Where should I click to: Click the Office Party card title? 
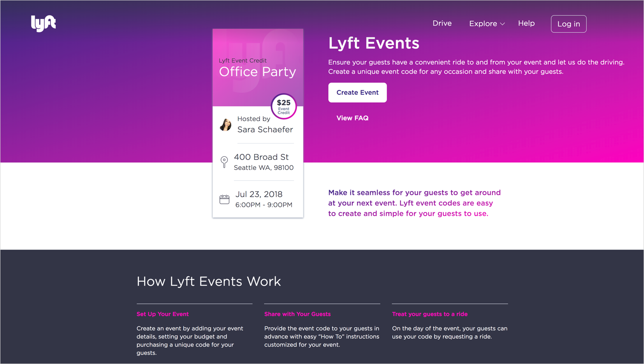(257, 72)
